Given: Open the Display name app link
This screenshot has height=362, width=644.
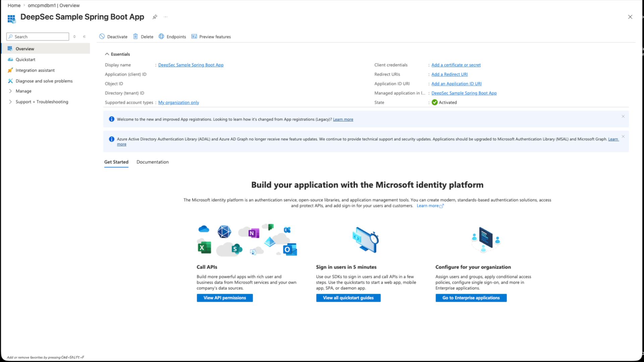Looking at the screenshot, I should click(x=191, y=65).
